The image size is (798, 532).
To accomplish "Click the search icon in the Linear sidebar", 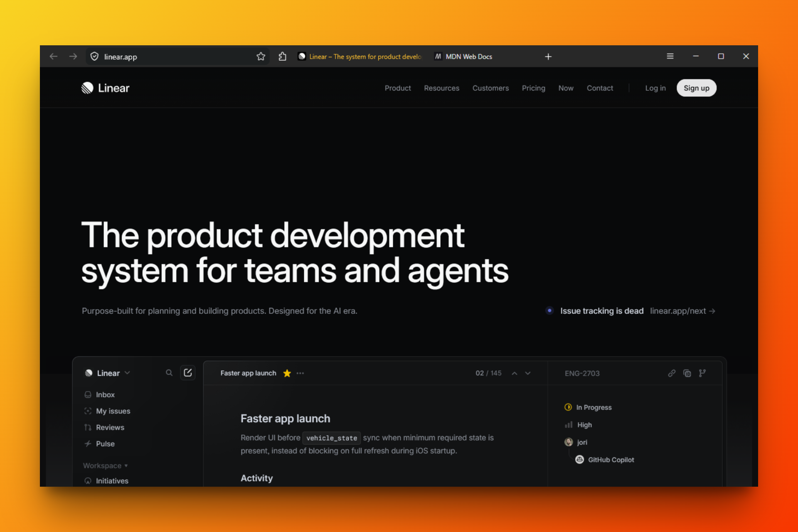I will pyautogui.click(x=169, y=373).
